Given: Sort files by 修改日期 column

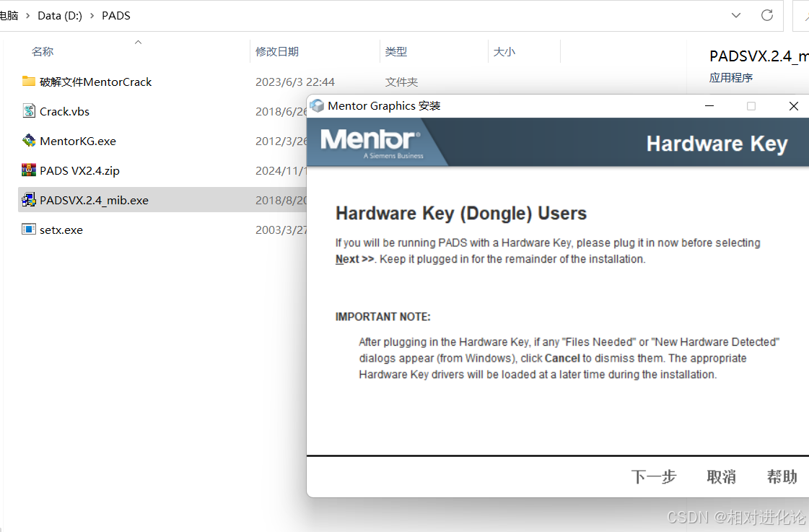Looking at the screenshot, I should pyautogui.click(x=277, y=52).
